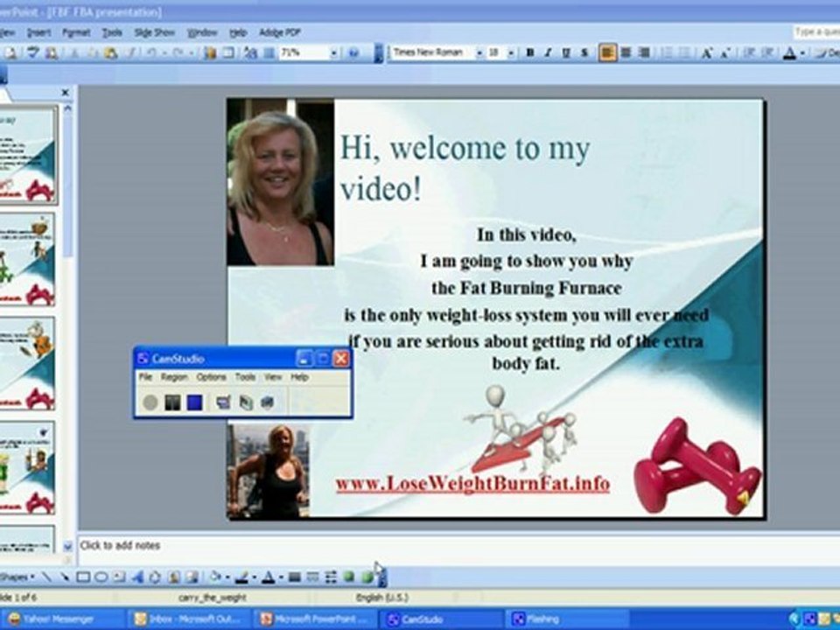Open the CamStudio View menu
The width and height of the screenshot is (840, 630).
pyautogui.click(x=273, y=377)
